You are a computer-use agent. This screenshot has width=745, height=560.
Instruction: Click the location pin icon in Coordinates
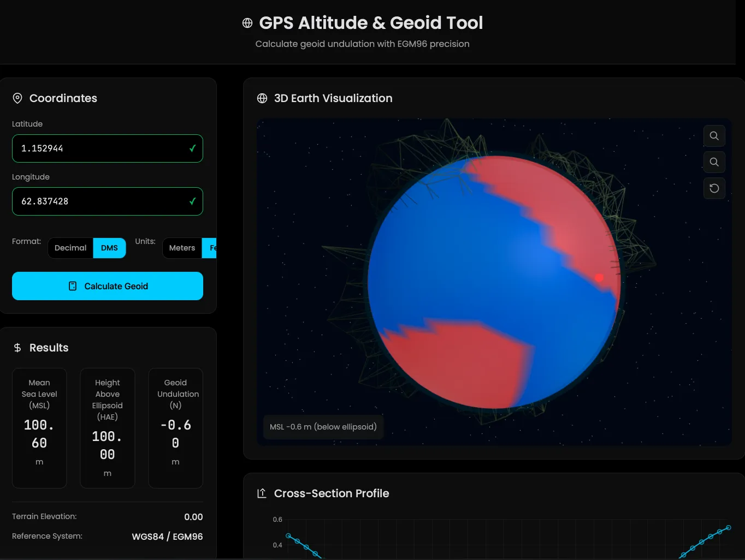click(17, 98)
